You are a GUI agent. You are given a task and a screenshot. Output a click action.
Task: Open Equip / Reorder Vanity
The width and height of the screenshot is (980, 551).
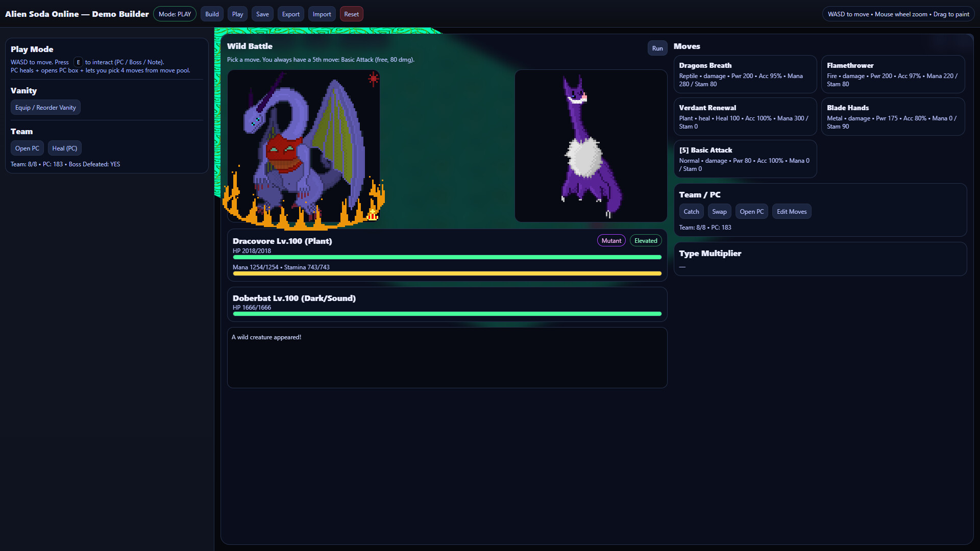click(x=45, y=107)
